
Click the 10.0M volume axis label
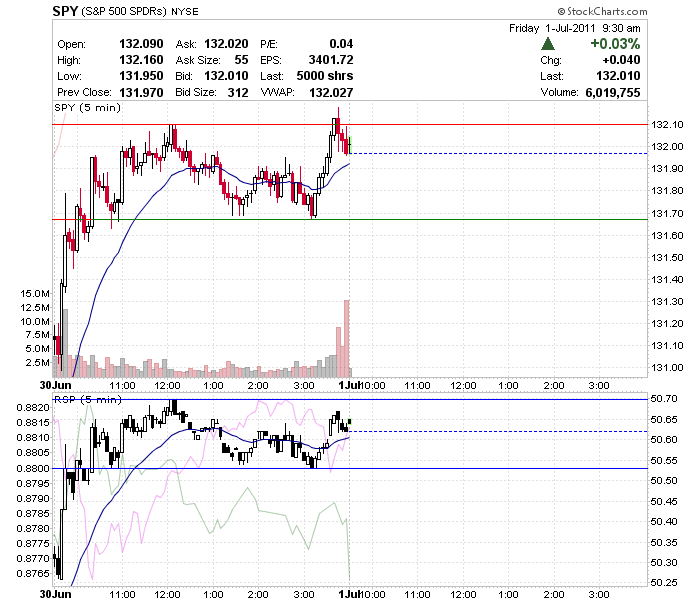(x=35, y=321)
